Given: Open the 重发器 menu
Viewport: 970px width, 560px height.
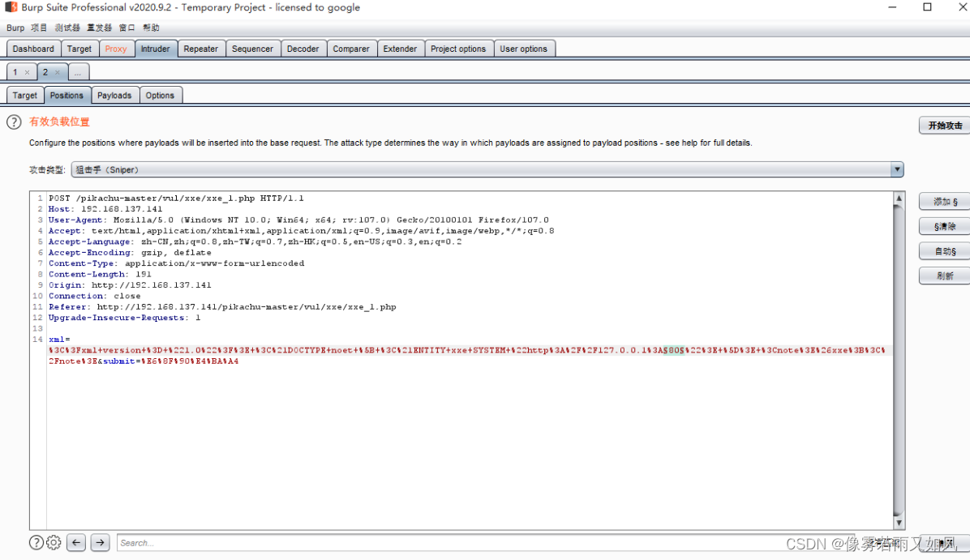Looking at the screenshot, I should pyautogui.click(x=100, y=28).
